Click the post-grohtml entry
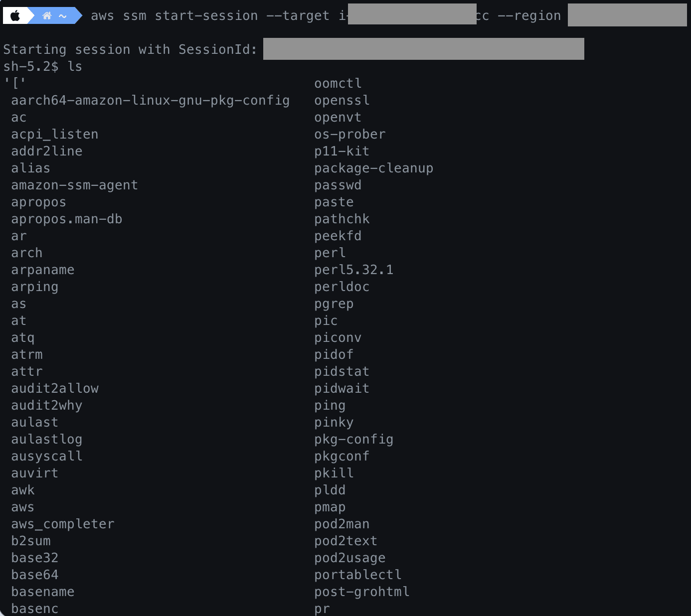Viewport: 691px width, 616px height. coord(361,592)
